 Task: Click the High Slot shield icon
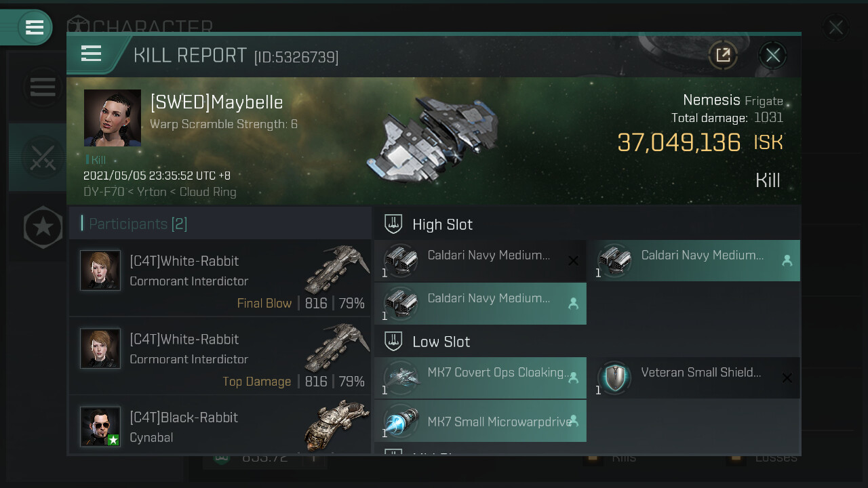[x=393, y=224]
